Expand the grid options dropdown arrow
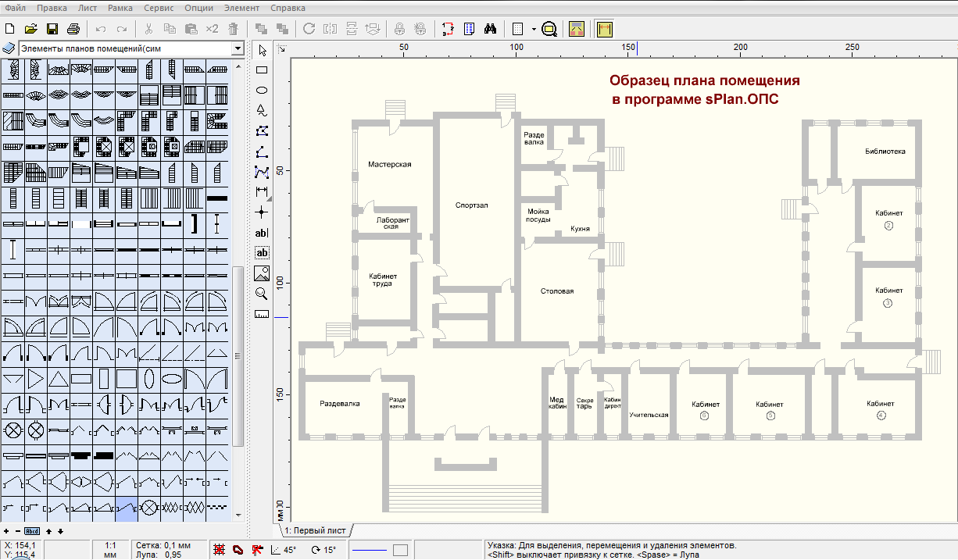 534,29
